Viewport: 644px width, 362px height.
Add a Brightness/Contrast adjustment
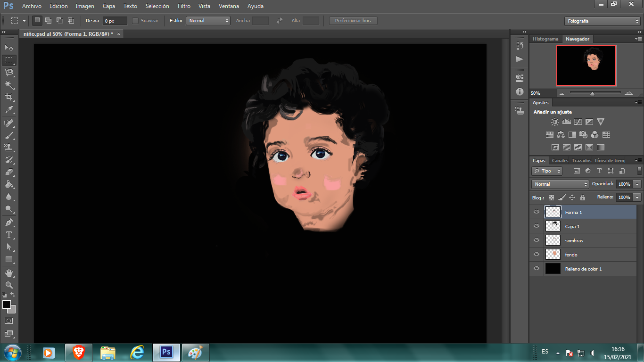coord(555,122)
